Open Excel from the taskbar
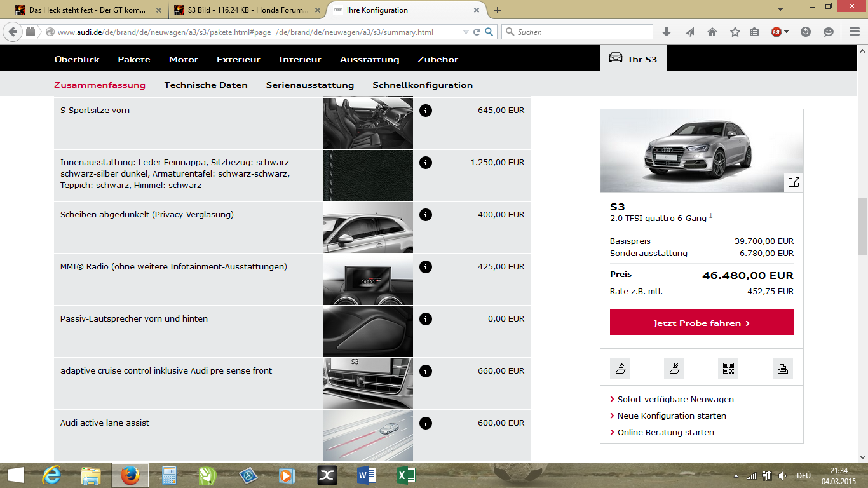 pos(405,475)
